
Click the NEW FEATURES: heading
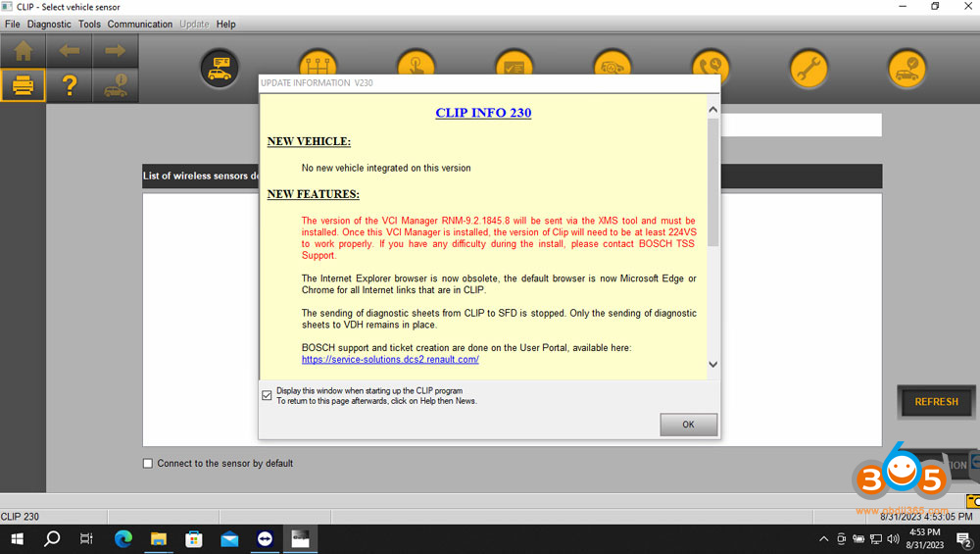coord(314,194)
